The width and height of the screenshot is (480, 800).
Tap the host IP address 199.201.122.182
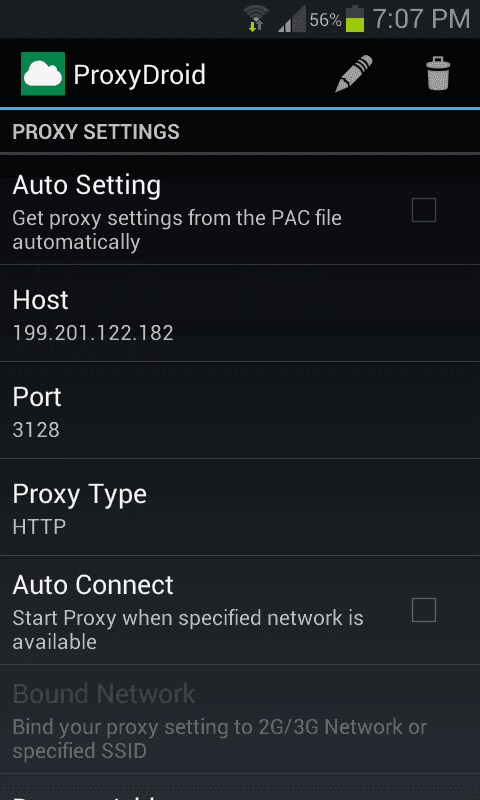[x=93, y=333]
